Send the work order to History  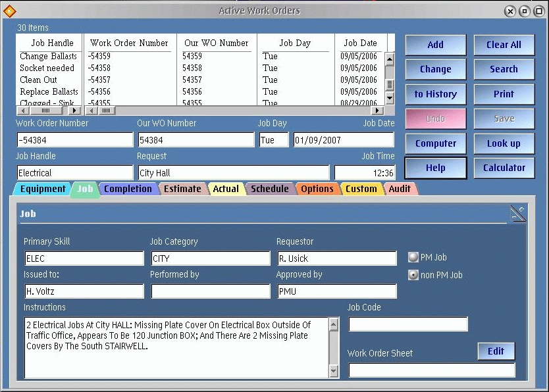(x=436, y=94)
